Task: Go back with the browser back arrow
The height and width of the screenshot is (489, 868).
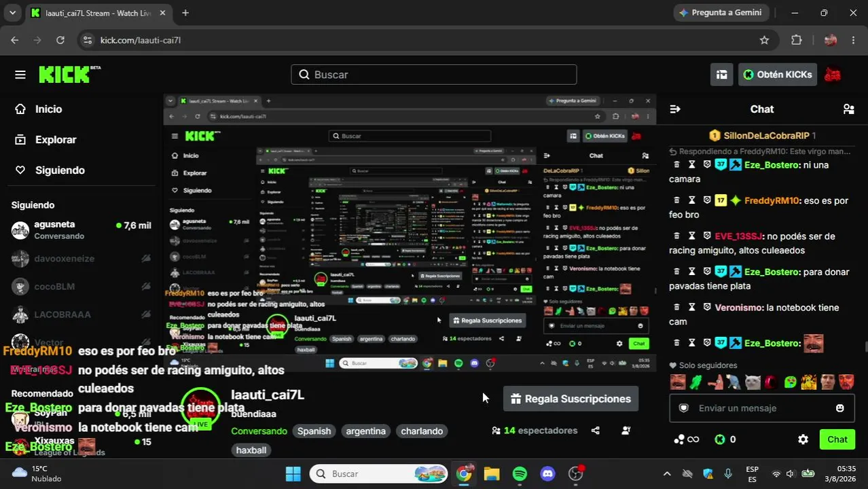Action: click(x=15, y=40)
